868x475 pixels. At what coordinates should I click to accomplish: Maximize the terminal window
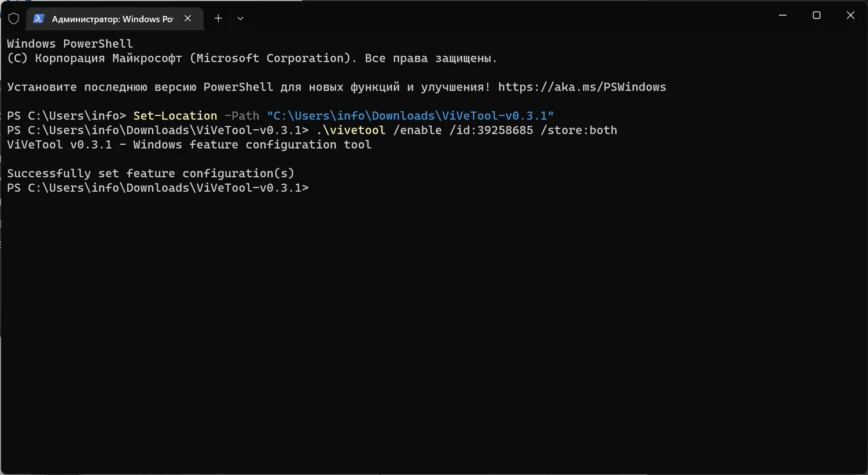(816, 16)
